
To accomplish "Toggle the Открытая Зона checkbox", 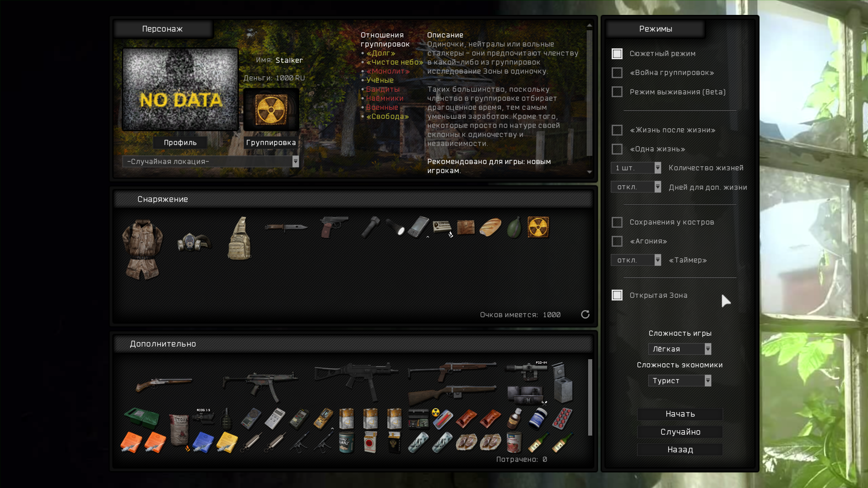I will pos(617,295).
